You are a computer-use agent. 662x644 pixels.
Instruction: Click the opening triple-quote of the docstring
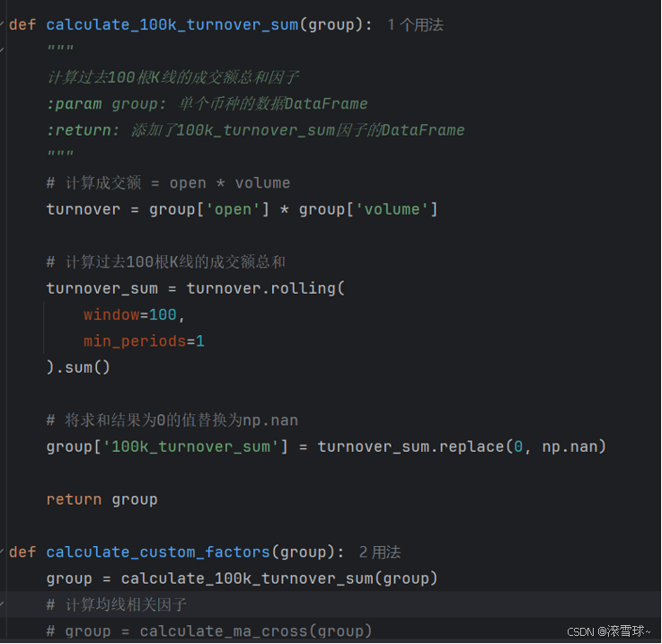(60, 49)
